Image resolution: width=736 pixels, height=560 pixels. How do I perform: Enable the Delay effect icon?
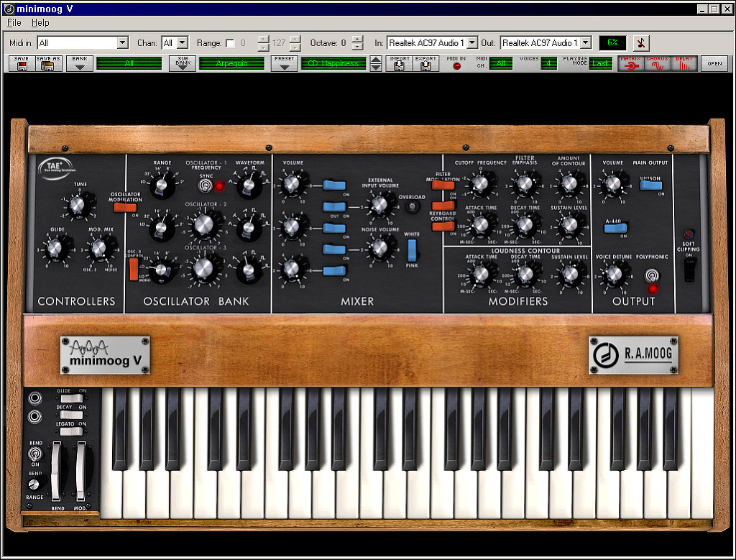(x=684, y=64)
